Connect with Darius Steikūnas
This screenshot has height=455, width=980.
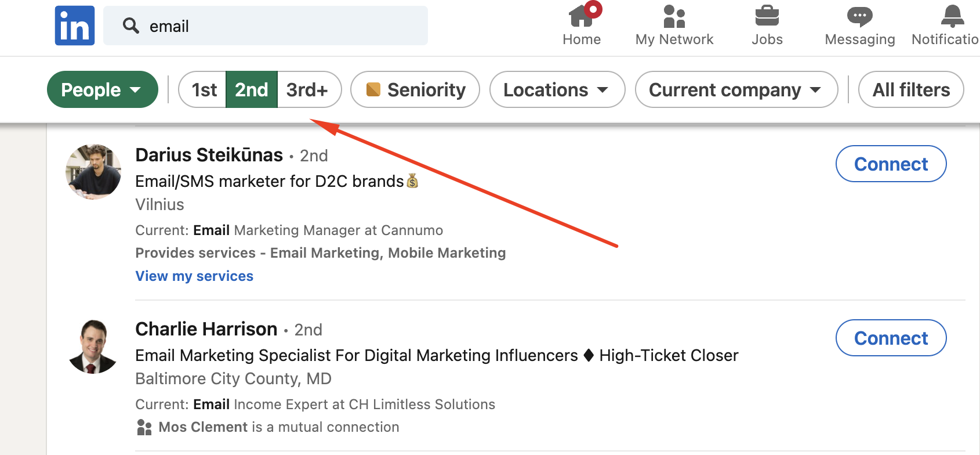pos(891,164)
